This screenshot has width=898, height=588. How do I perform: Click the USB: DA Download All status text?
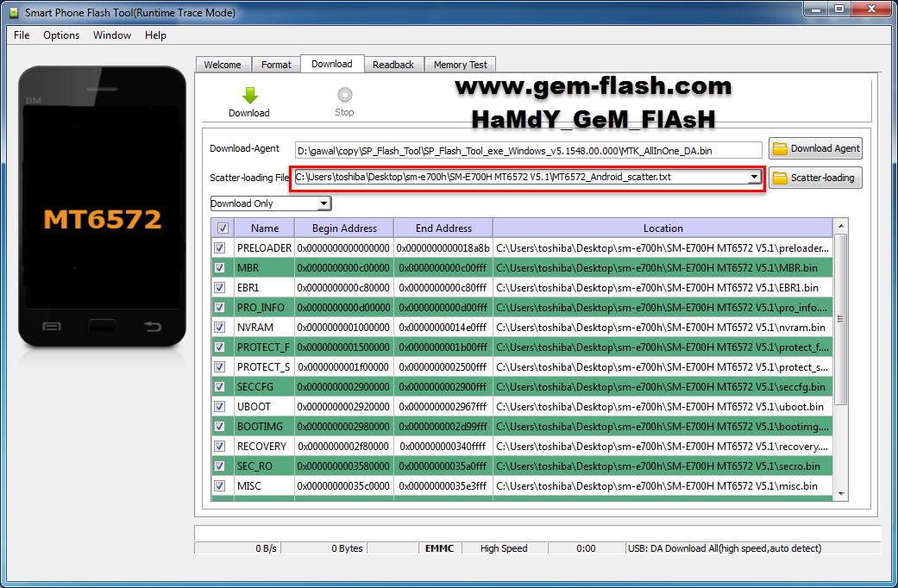[725, 548]
